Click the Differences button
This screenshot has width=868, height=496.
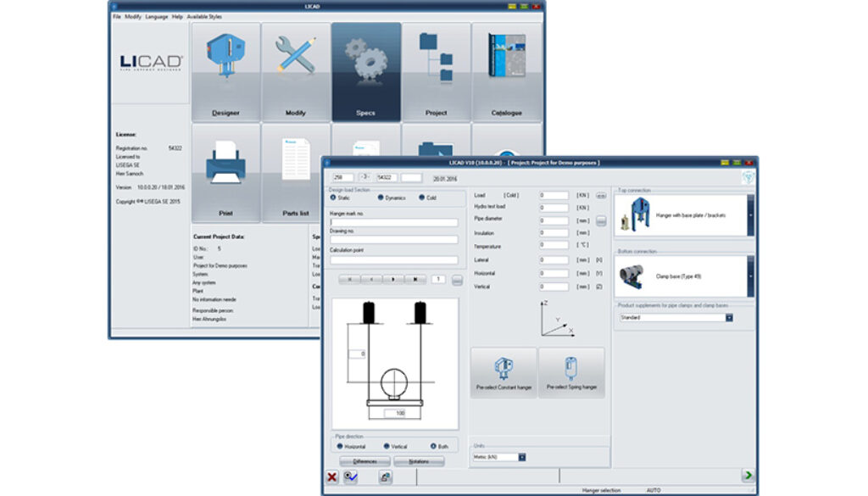(x=364, y=461)
